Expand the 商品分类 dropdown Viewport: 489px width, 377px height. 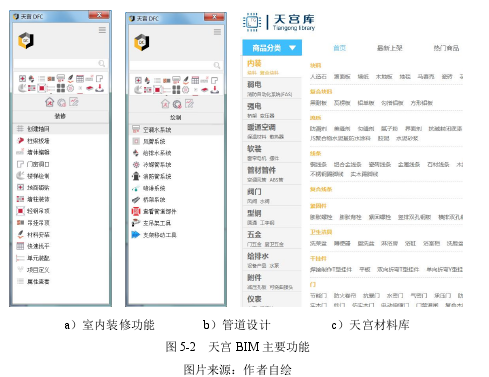point(272,48)
